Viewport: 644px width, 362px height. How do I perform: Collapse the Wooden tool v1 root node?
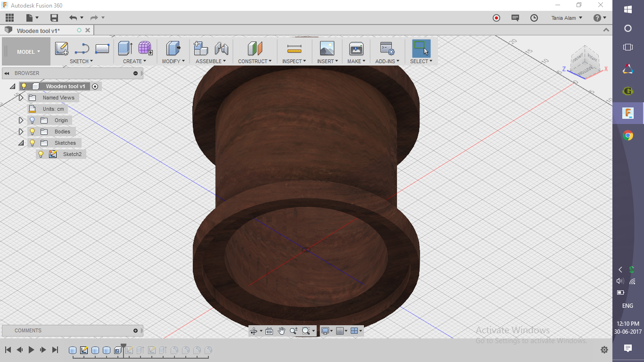(12, 86)
